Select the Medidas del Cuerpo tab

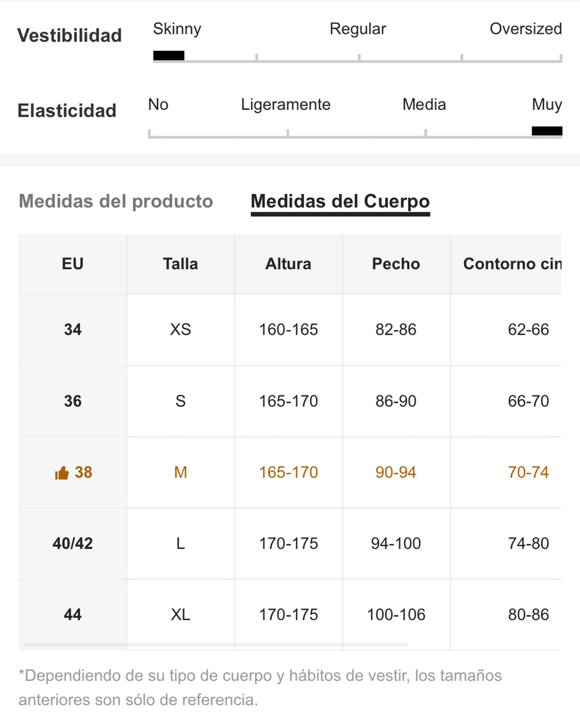pos(340,201)
